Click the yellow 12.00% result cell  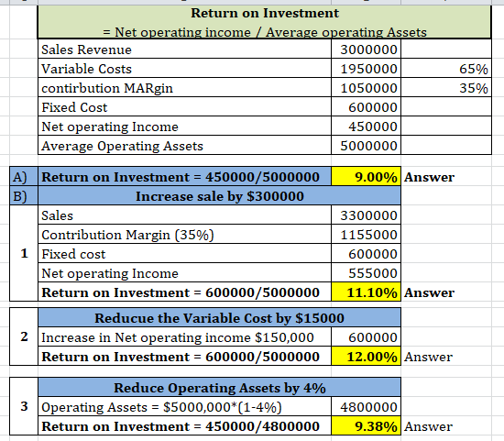coord(367,356)
